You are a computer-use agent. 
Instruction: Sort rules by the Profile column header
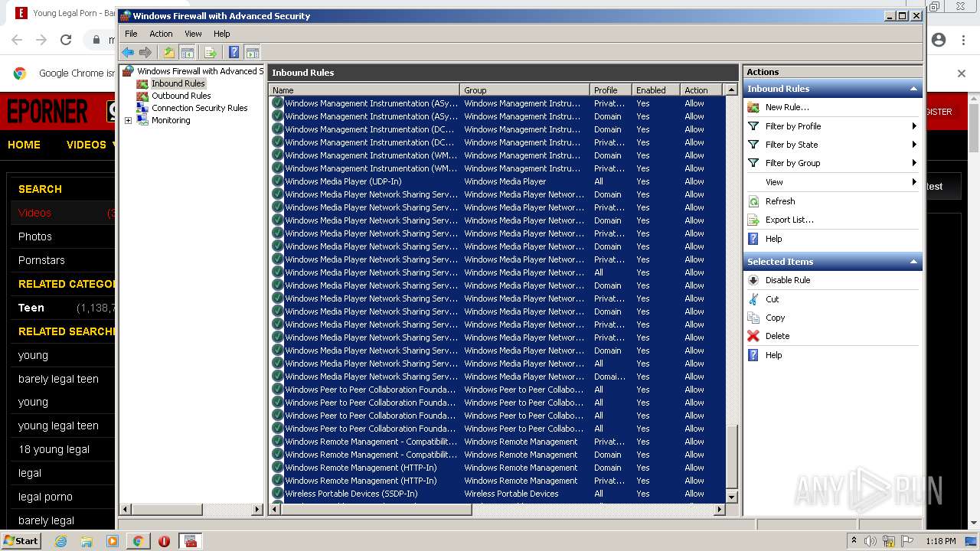tap(610, 90)
